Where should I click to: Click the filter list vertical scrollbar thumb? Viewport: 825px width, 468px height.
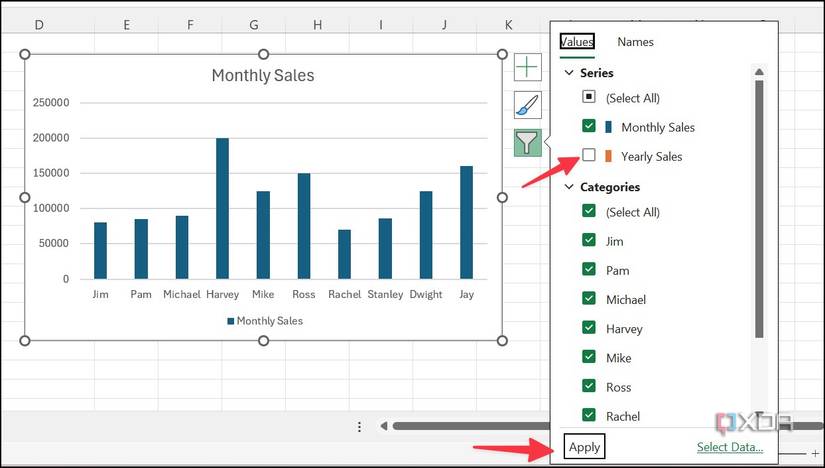tap(759, 208)
